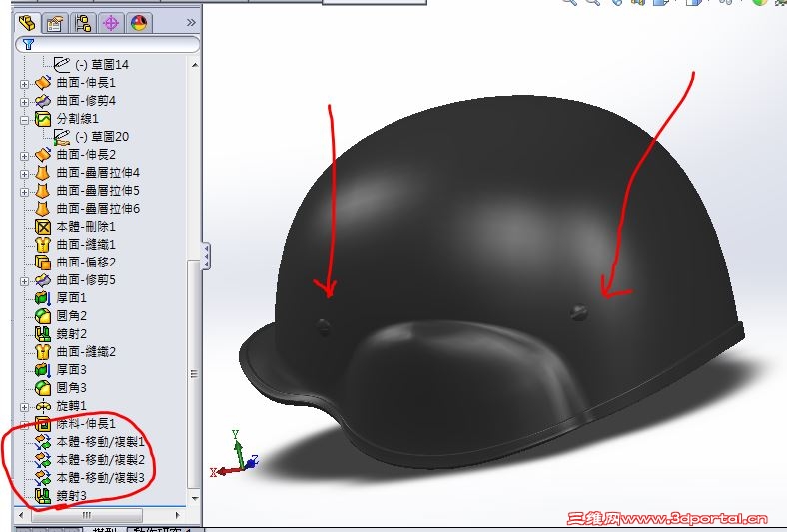Click the feature tree scroll-up arrow
787x532 pixels.
pyautogui.click(x=194, y=65)
